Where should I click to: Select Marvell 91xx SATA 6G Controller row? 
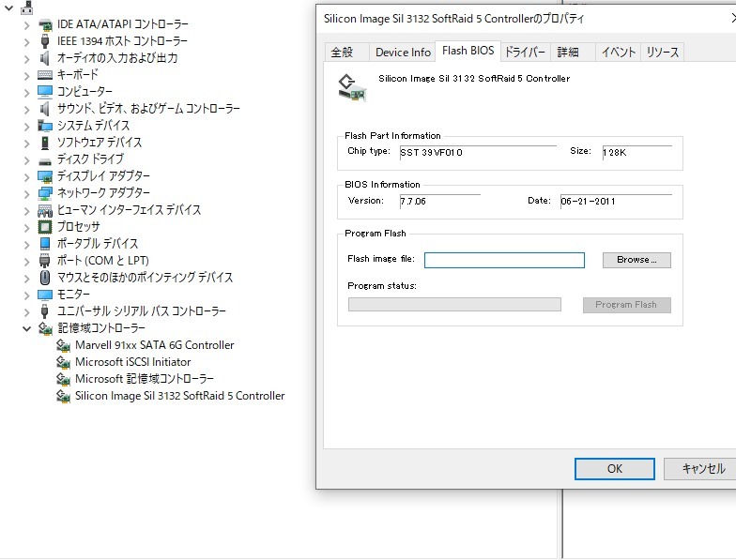[x=154, y=345]
